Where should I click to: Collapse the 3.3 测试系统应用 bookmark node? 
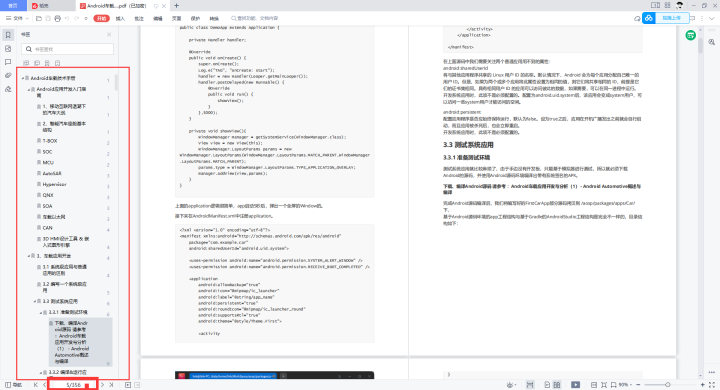click(34, 302)
